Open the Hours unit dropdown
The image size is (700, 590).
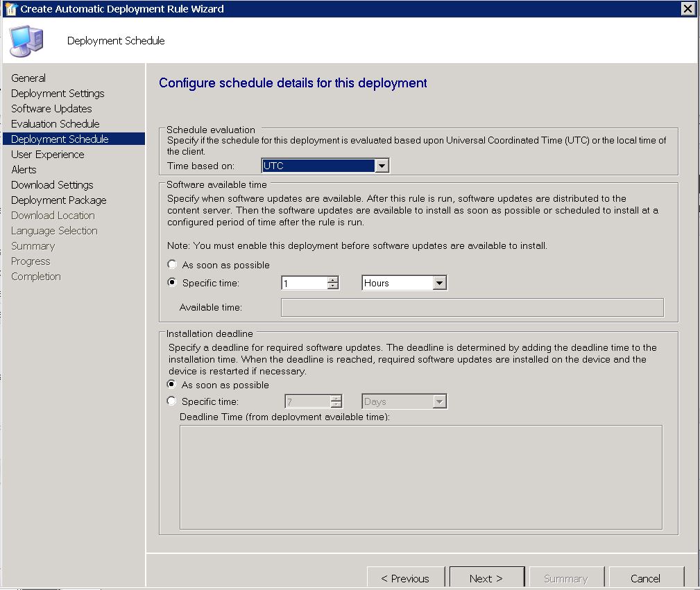pyautogui.click(x=439, y=283)
